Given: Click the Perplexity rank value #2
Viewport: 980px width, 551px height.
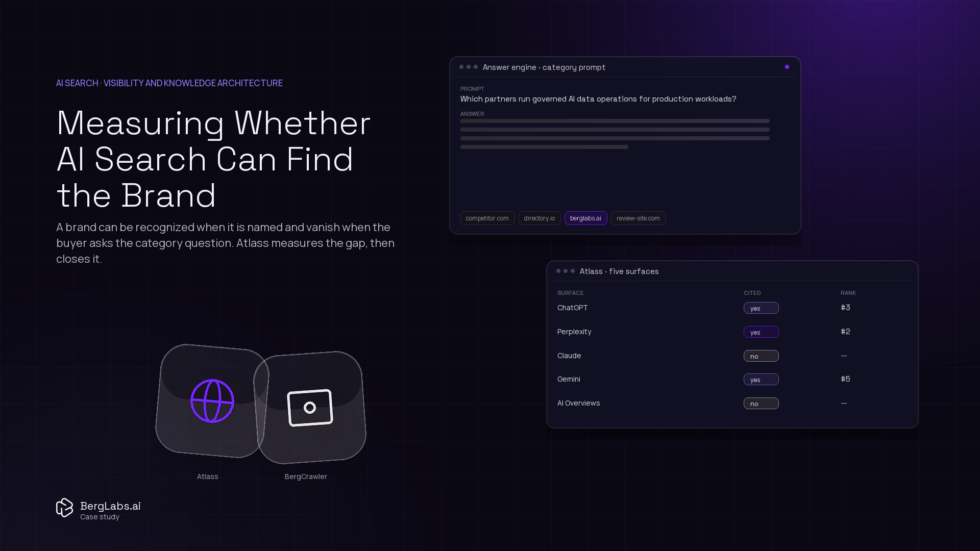Looking at the screenshot, I should point(845,332).
